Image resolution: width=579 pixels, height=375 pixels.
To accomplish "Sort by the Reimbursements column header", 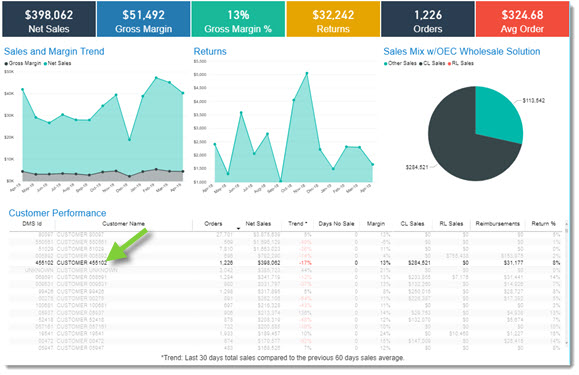I will pos(497,224).
